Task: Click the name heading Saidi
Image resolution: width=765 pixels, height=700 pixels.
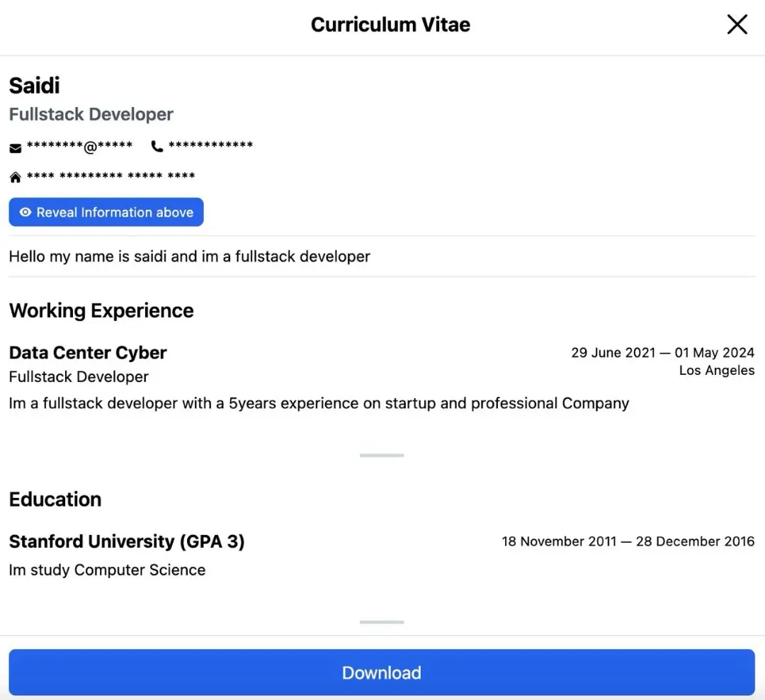Action: pyautogui.click(x=34, y=86)
